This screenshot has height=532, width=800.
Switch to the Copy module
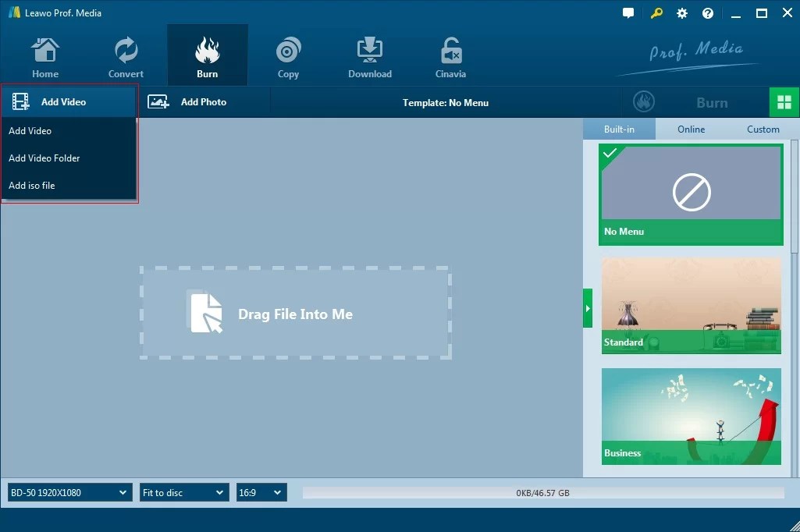(x=288, y=55)
